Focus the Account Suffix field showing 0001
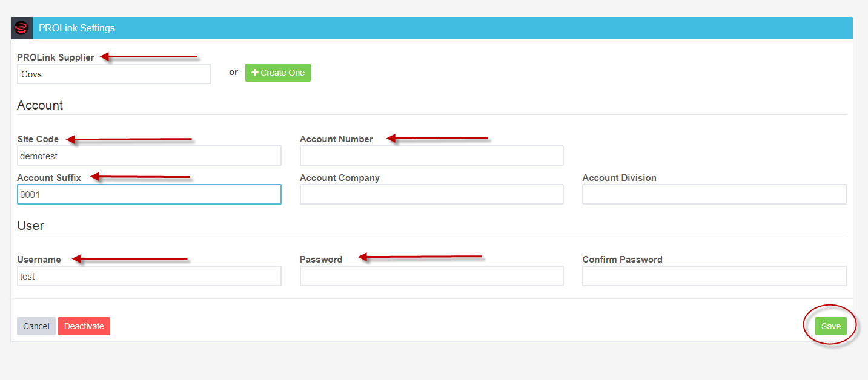This screenshot has width=868, height=380. (x=149, y=194)
